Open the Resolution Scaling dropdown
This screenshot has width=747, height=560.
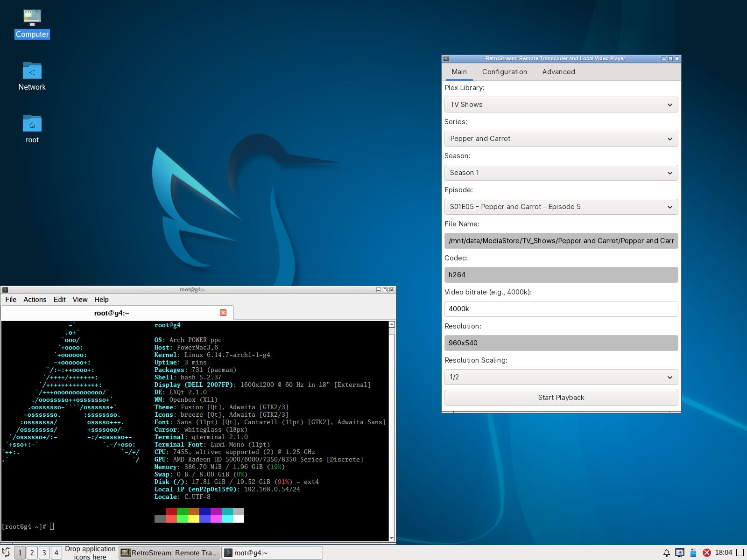561,377
